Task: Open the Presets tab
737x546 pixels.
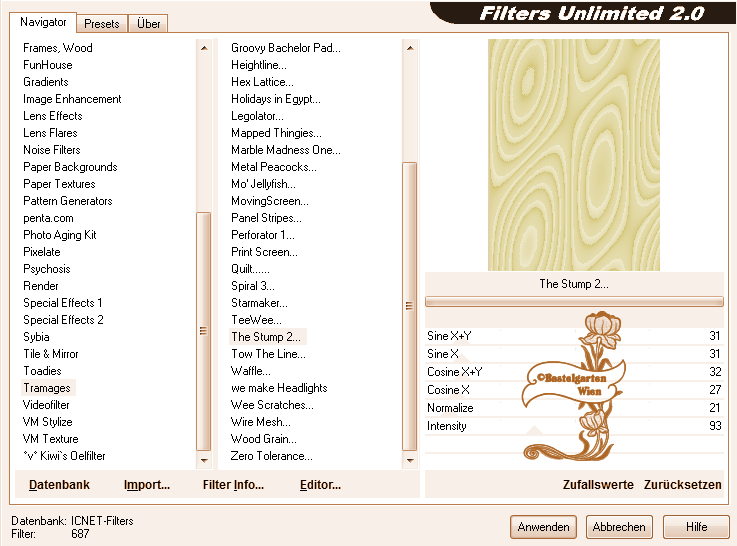Action: coord(102,23)
